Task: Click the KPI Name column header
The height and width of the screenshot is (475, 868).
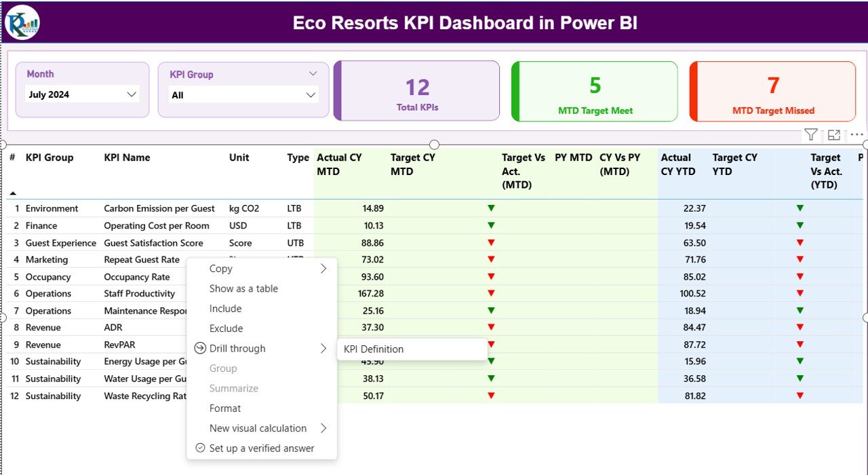Action: click(127, 157)
